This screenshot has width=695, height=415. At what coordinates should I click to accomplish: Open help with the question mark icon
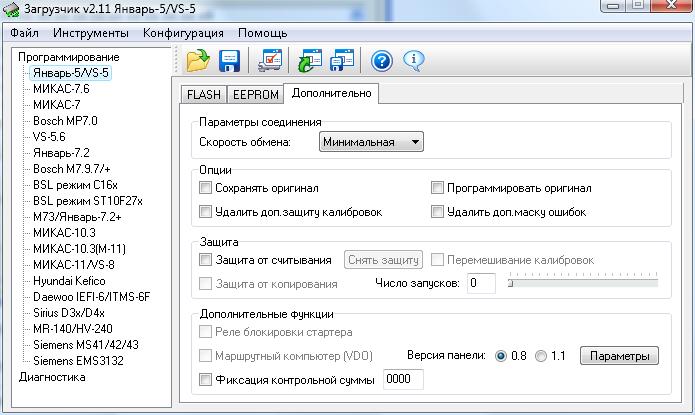382,61
